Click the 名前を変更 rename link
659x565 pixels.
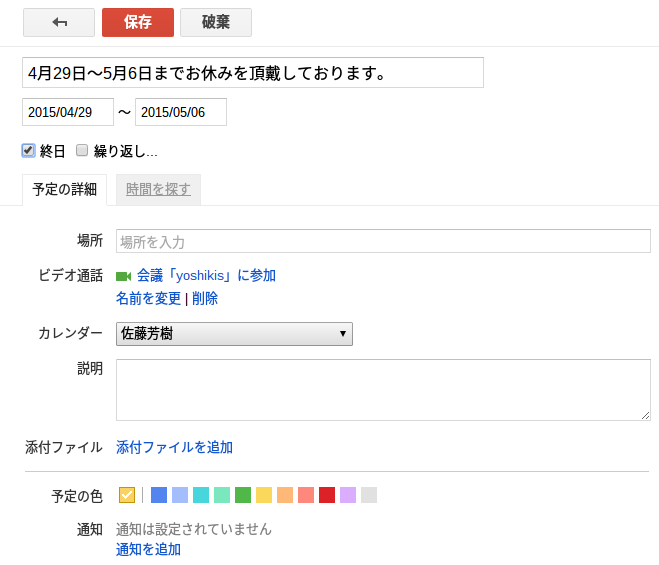148,298
